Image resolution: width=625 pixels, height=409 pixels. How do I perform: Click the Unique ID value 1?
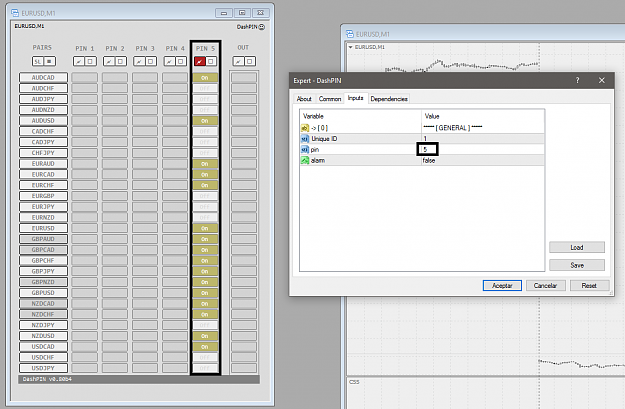point(425,139)
